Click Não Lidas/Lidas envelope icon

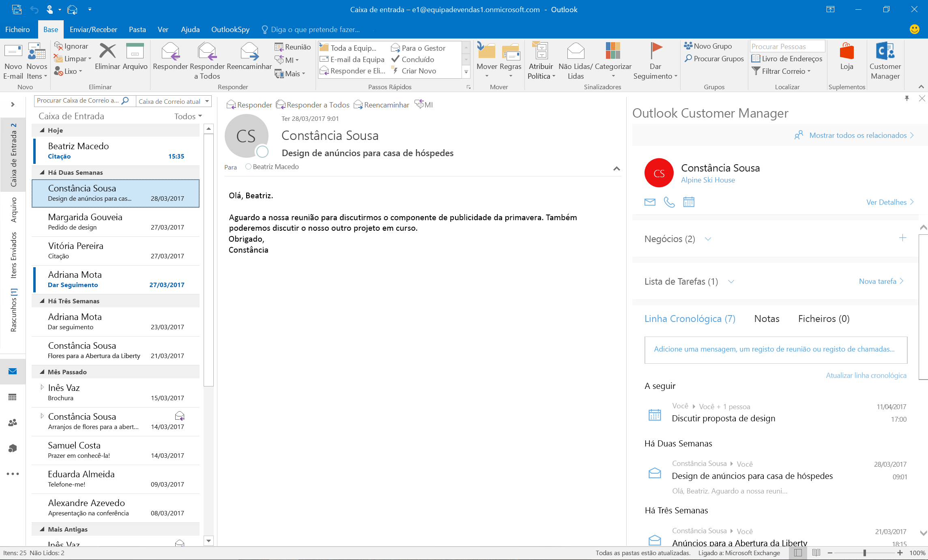(576, 51)
